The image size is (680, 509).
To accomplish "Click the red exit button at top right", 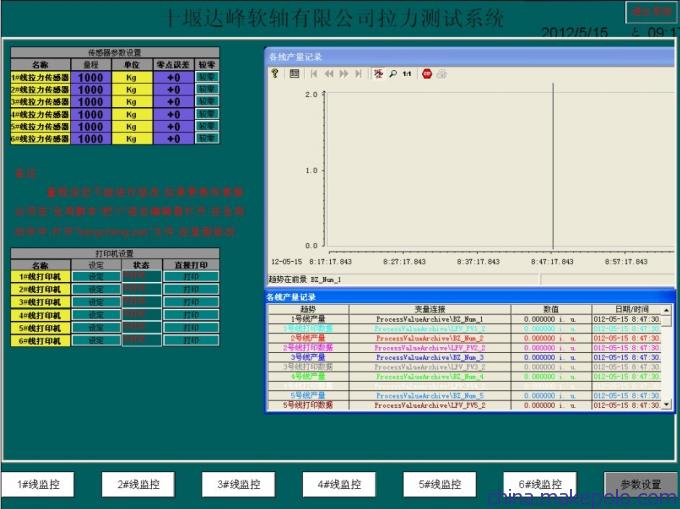I will (652, 12).
